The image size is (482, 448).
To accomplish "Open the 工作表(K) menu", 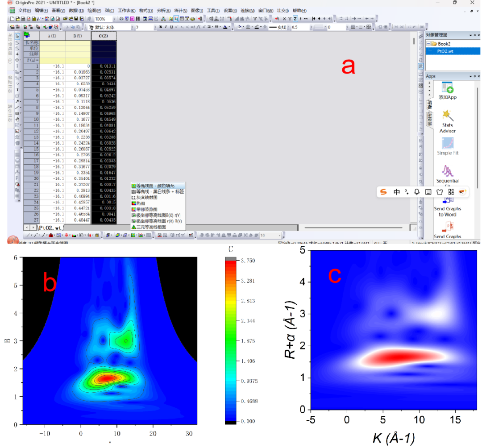I will tap(127, 10).
